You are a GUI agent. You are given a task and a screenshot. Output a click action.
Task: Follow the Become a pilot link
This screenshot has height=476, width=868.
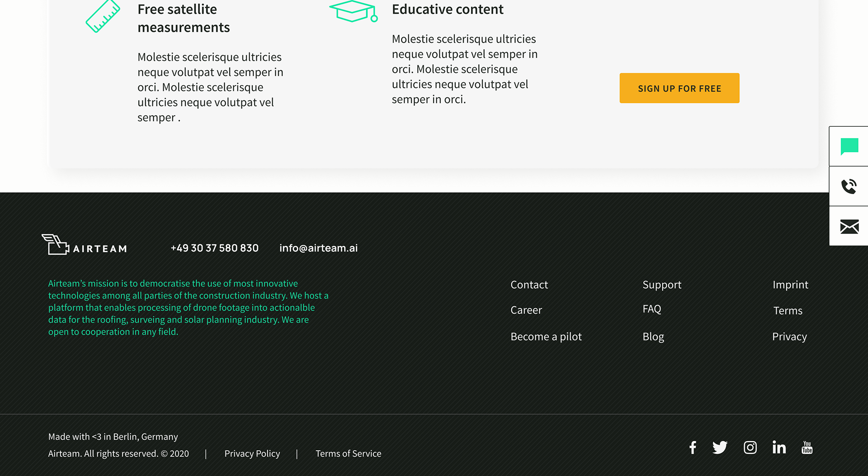click(546, 337)
